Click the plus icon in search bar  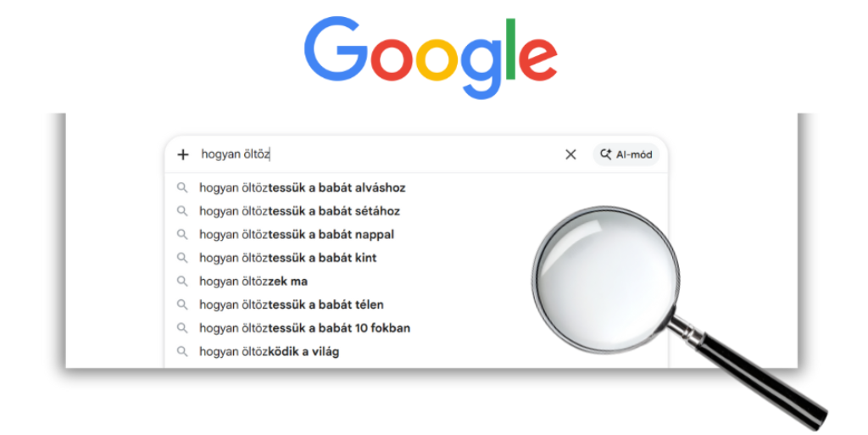tap(182, 154)
